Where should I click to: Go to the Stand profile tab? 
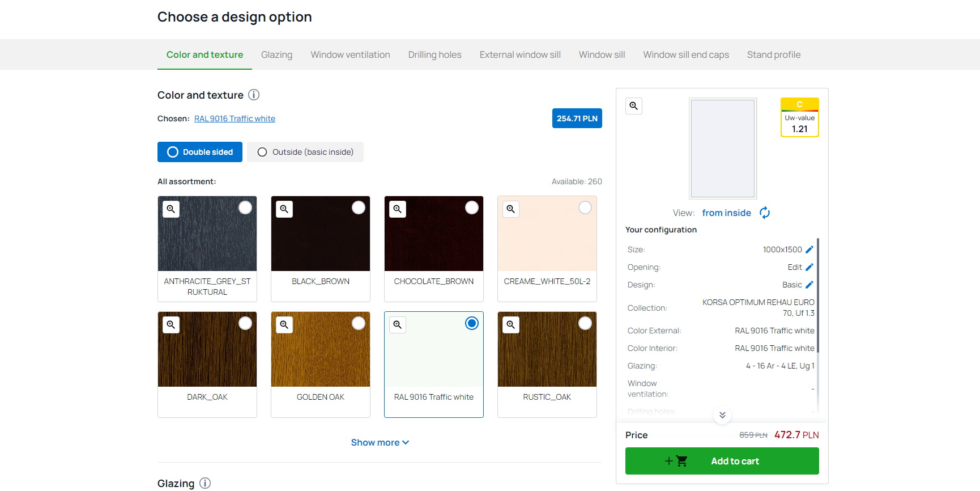tap(773, 55)
